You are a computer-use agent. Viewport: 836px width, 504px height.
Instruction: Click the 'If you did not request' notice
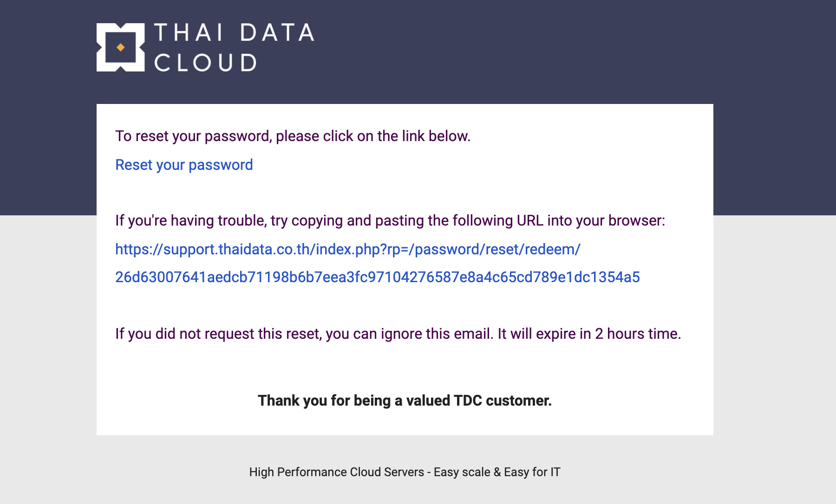click(x=398, y=334)
